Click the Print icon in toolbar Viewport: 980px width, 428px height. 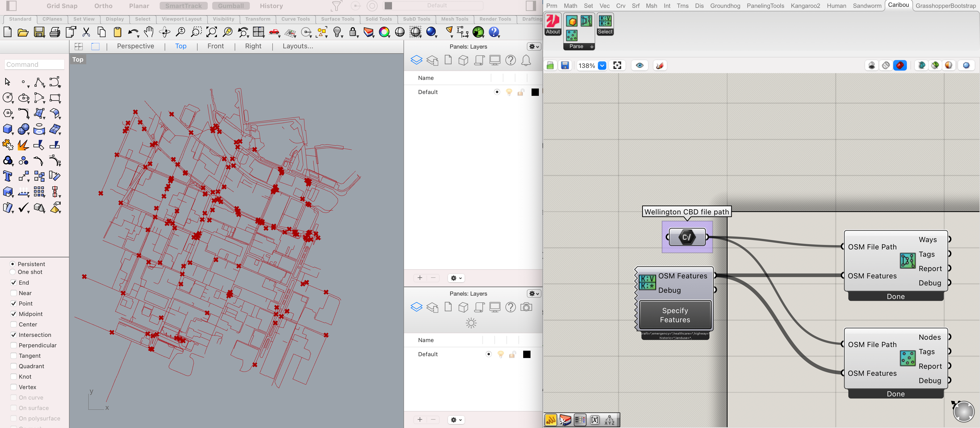[x=55, y=32]
